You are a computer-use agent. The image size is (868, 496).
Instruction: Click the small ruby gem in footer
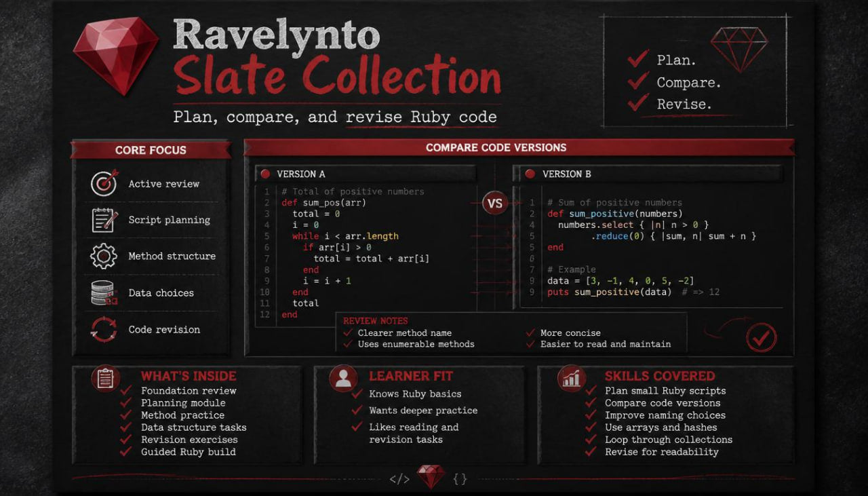click(431, 476)
